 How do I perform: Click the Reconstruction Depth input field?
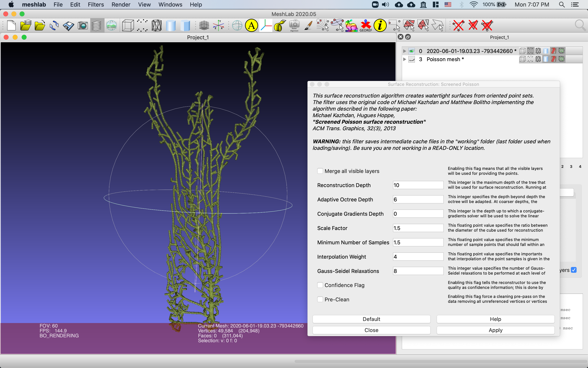click(418, 185)
